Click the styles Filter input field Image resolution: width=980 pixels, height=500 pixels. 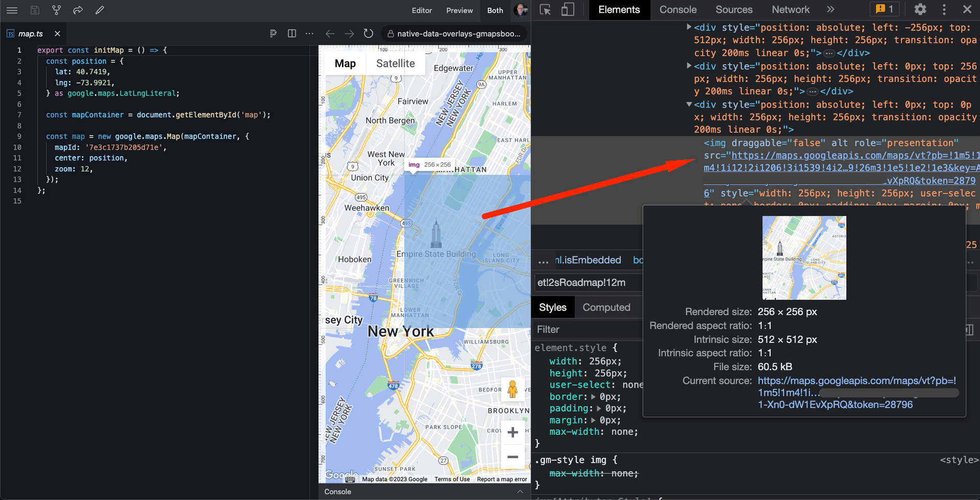point(587,330)
